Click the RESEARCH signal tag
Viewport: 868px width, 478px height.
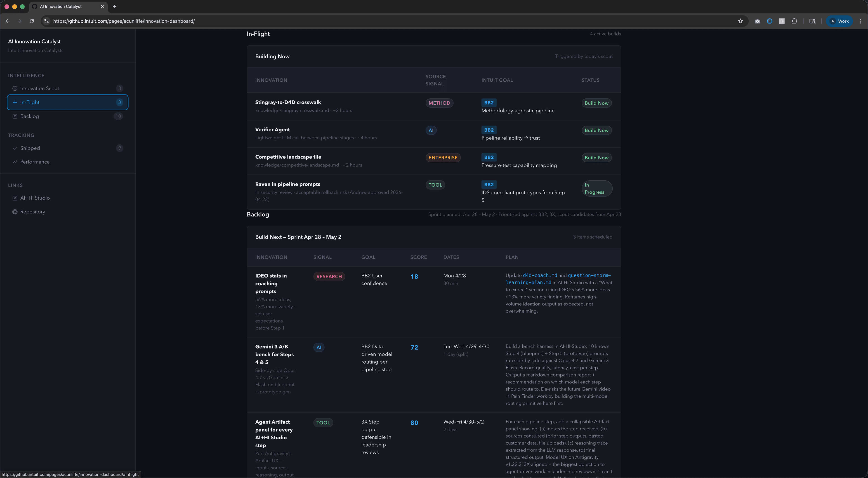[x=329, y=276]
